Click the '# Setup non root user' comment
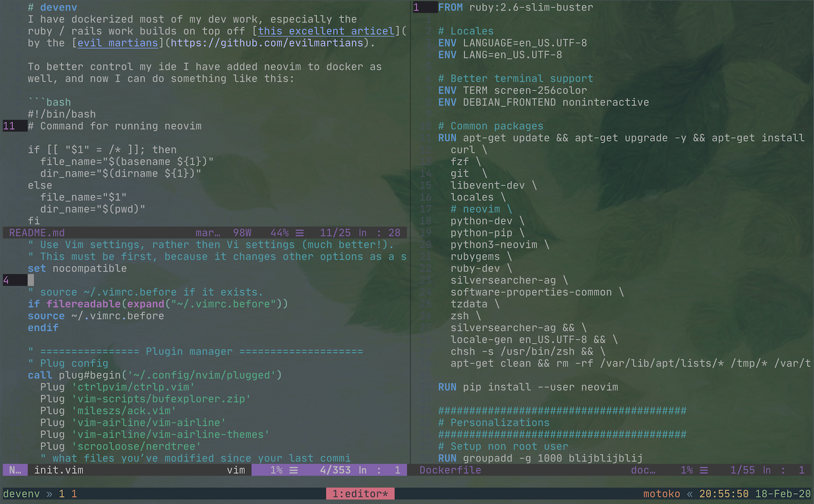This screenshot has height=504, width=814. (x=503, y=446)
